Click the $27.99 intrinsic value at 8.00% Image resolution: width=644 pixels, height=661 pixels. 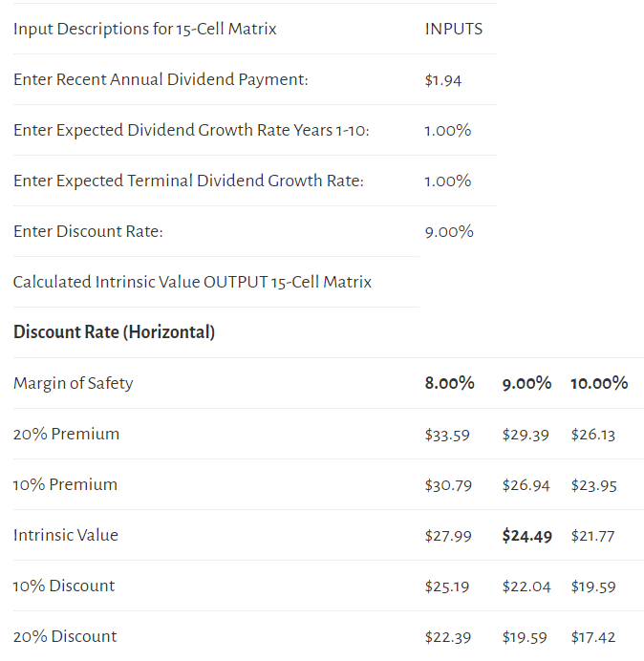point(448,536)
